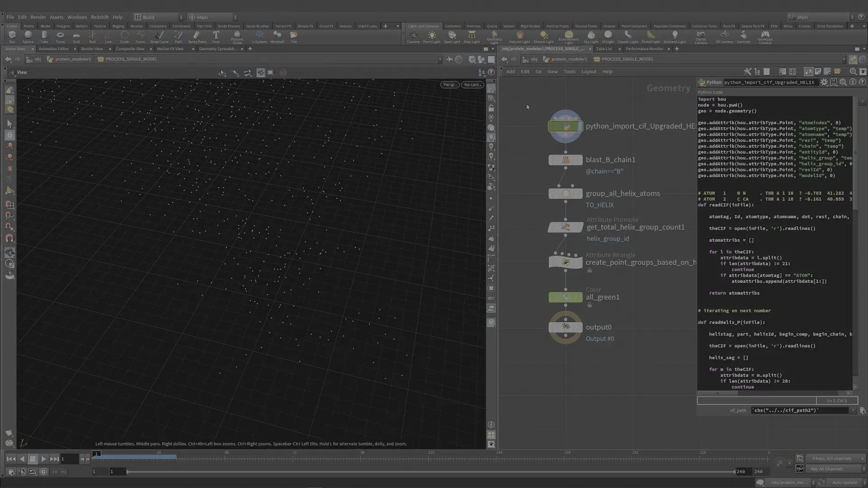Add a Camera from the shelf
Image resolution: width=868 pixels, height=488 pixels.
[413, 37]
